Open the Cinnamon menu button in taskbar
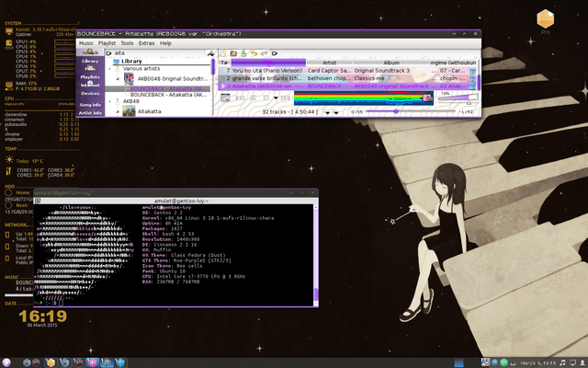This screenshot has height=368, width=588. [7, 362]
